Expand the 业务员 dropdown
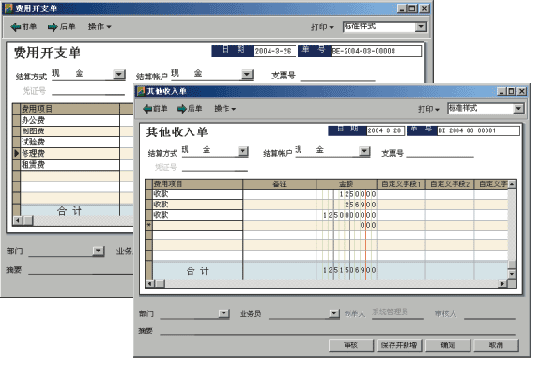The width and height of the screenshot is (540, 366). pyautogui.click(x=334, y=314)
